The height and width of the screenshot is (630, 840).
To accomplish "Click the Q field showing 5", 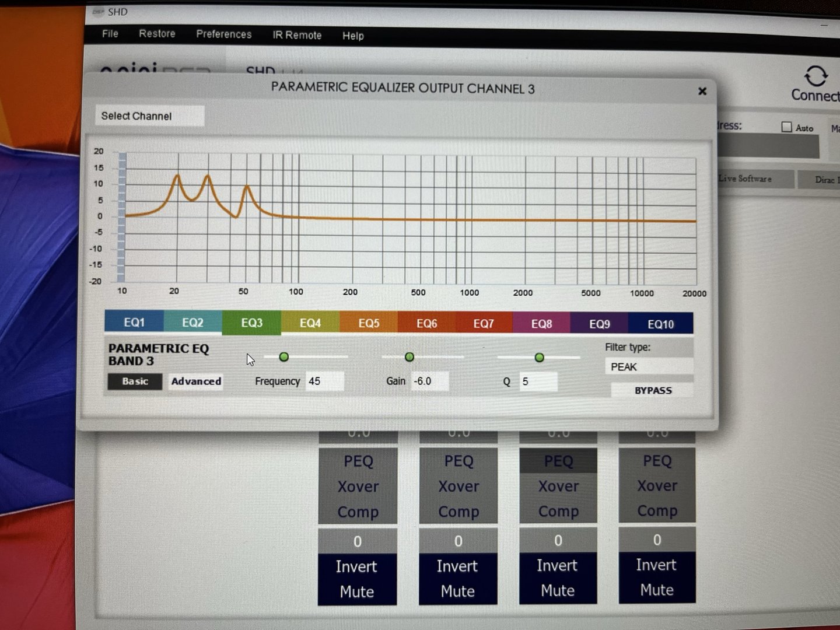I will pyautogui.click(x=538, y=382).
